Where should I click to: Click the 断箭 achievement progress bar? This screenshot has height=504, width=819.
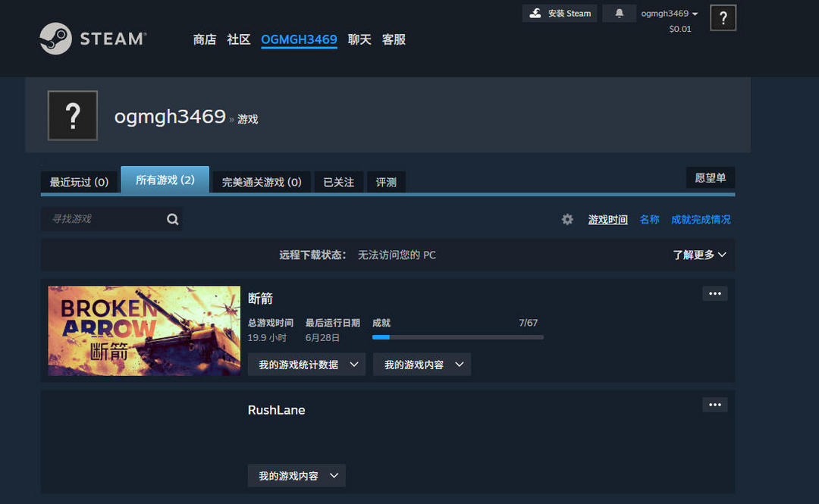click(x=457, y=337)
